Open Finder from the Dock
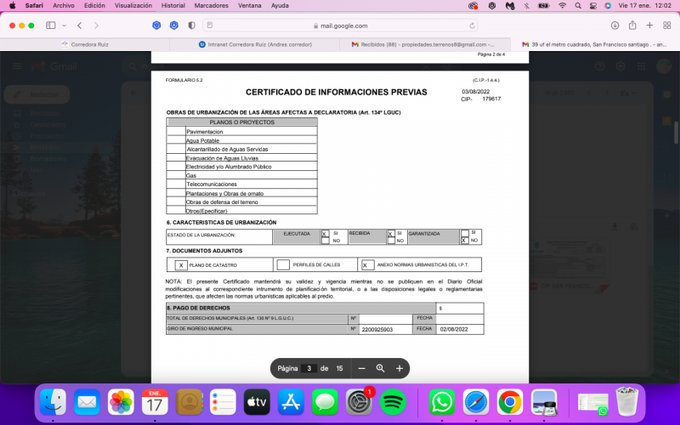This screenshot has width=680, height=425. 53,402
